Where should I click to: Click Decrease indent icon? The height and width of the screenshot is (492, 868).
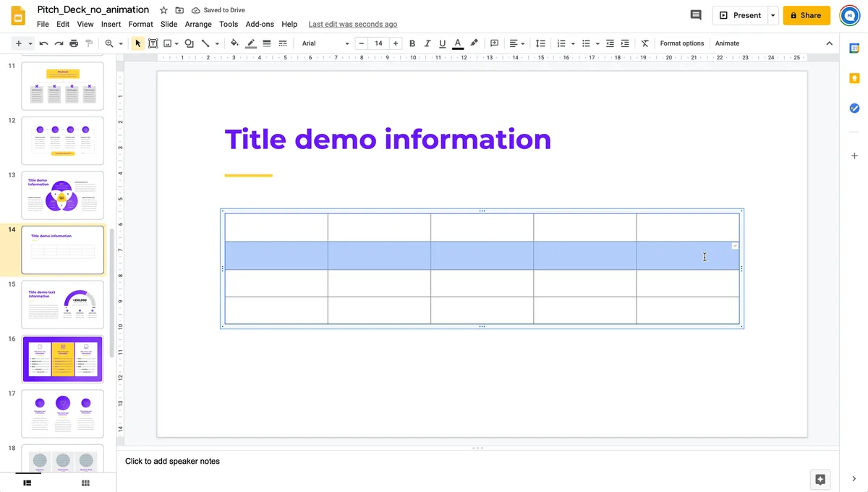(610, 43)
